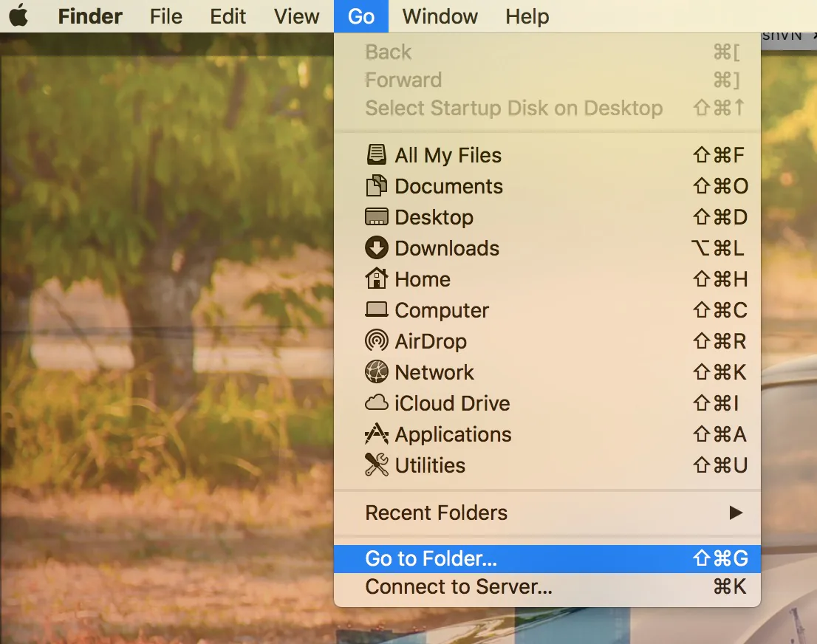Click the Documents folder icon
This screenshot has width=817, height=644.
click(x=376, y=186)
